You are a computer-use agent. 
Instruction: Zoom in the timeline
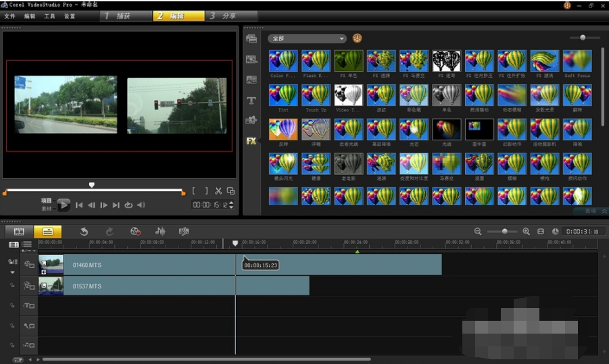coord(527,232)
